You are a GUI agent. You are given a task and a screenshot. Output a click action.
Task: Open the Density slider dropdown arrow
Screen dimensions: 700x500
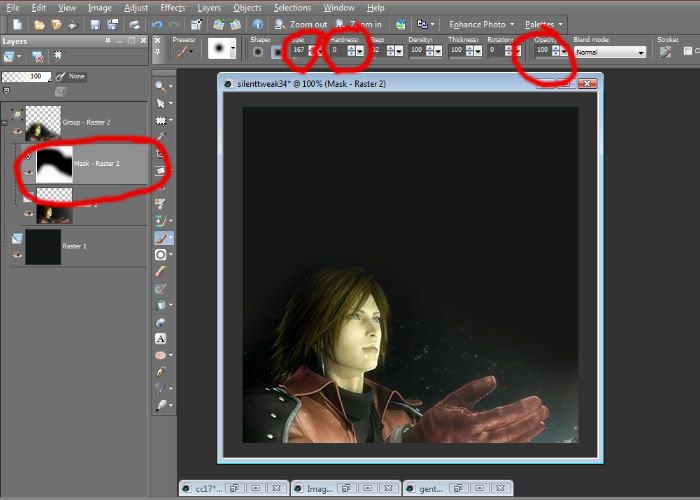pyautogui.click(x=438, y=51)
